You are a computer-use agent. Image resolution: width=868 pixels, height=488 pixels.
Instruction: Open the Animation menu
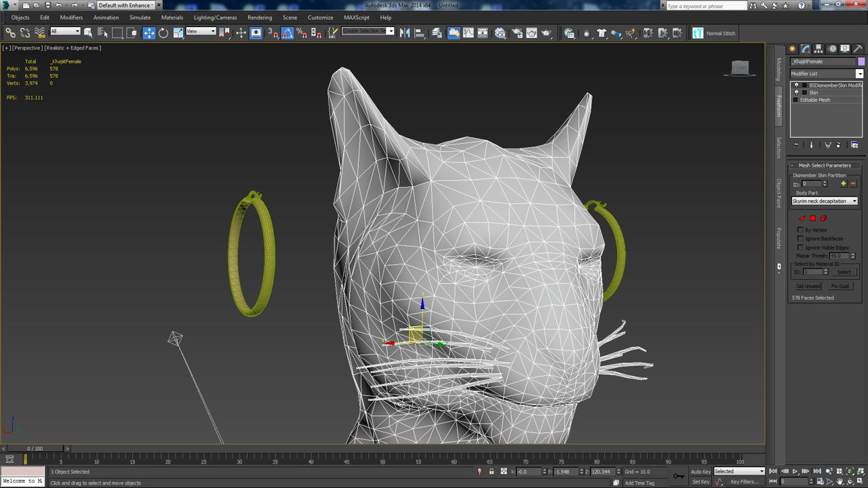[x=106, y=18]
